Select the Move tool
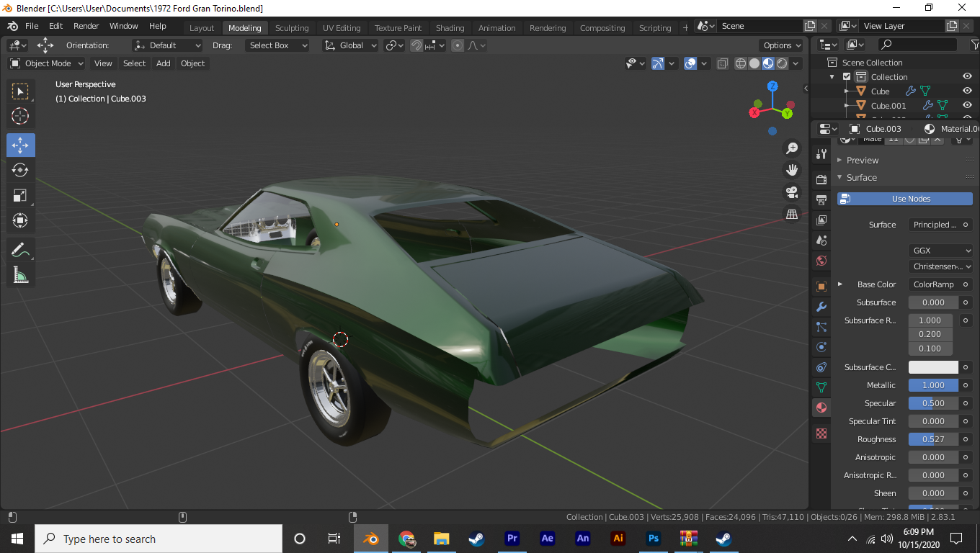The image size is (980, 553). 20,145
